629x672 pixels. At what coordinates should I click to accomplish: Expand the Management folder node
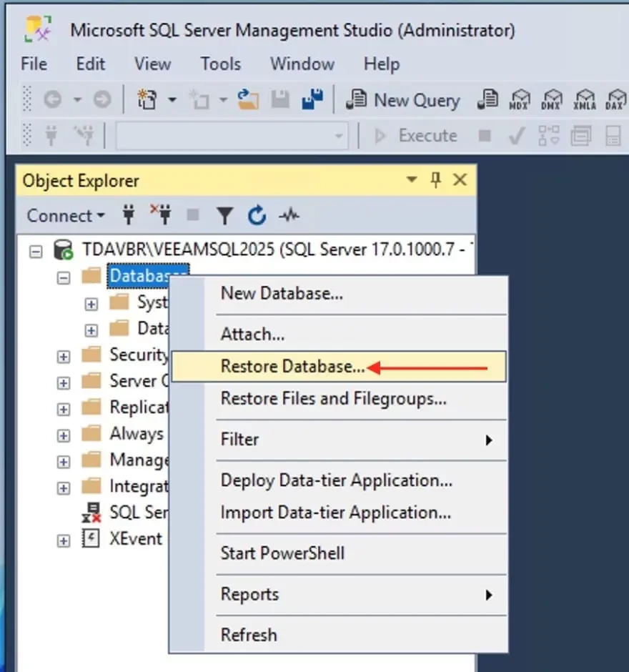64,462
